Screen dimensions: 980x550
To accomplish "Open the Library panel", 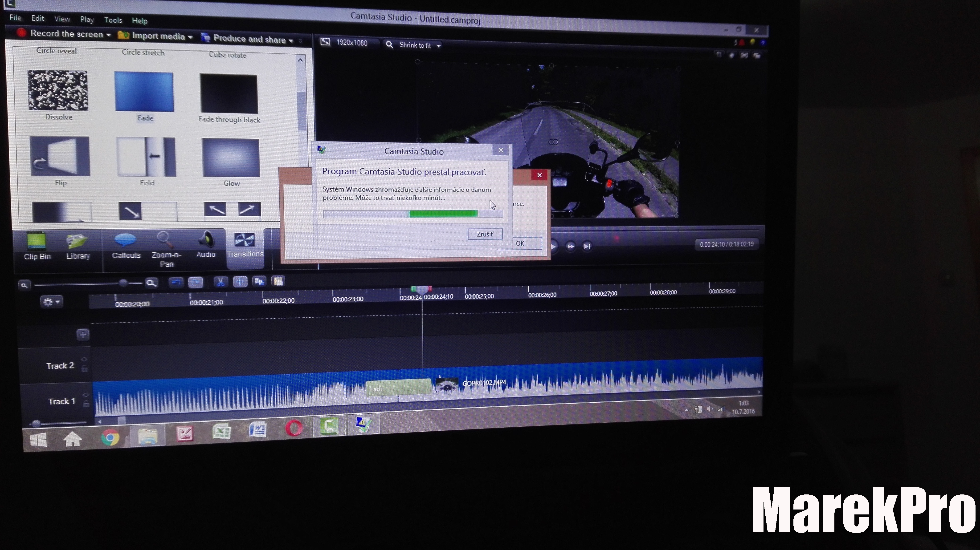I will (x=78, y=247).
